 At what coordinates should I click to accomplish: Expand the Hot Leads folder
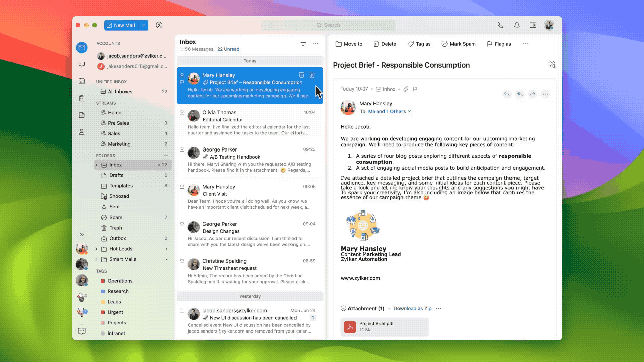point(97,249)
